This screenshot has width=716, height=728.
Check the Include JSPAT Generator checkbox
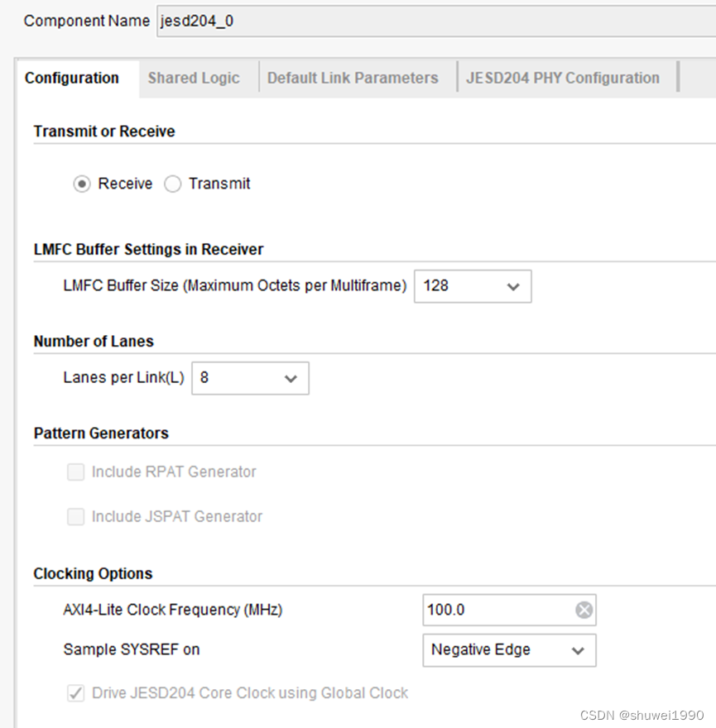(x=75, y=516)
